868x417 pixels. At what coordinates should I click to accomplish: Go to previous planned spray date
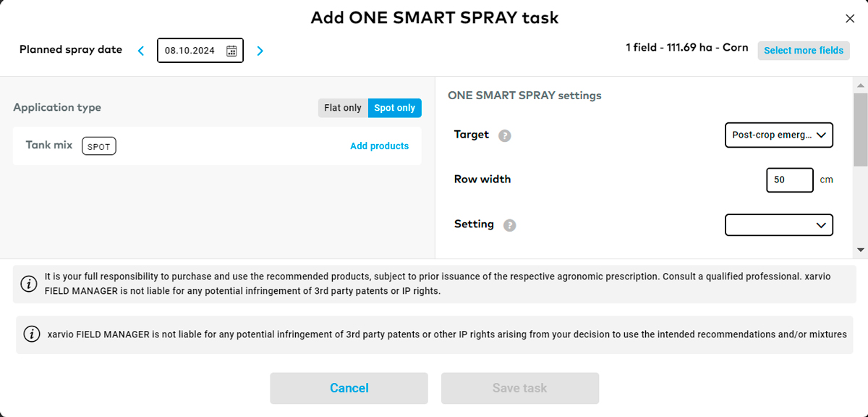click(141, 51)
